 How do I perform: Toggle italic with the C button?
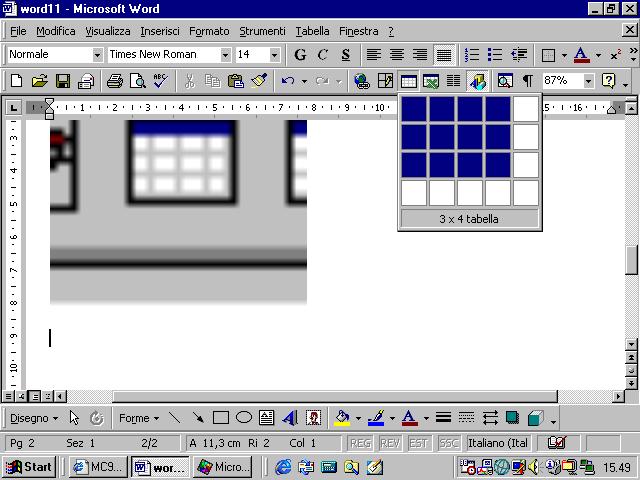[x=323, y=54]
